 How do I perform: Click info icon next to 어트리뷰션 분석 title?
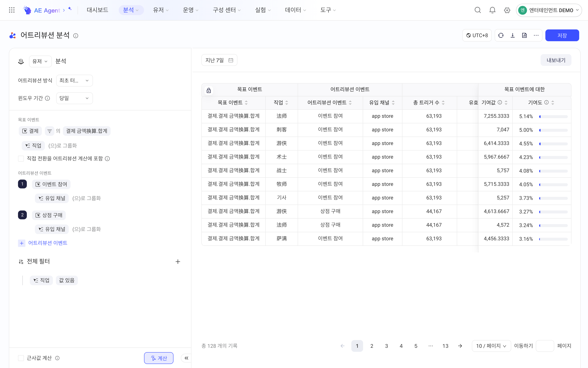76,36
